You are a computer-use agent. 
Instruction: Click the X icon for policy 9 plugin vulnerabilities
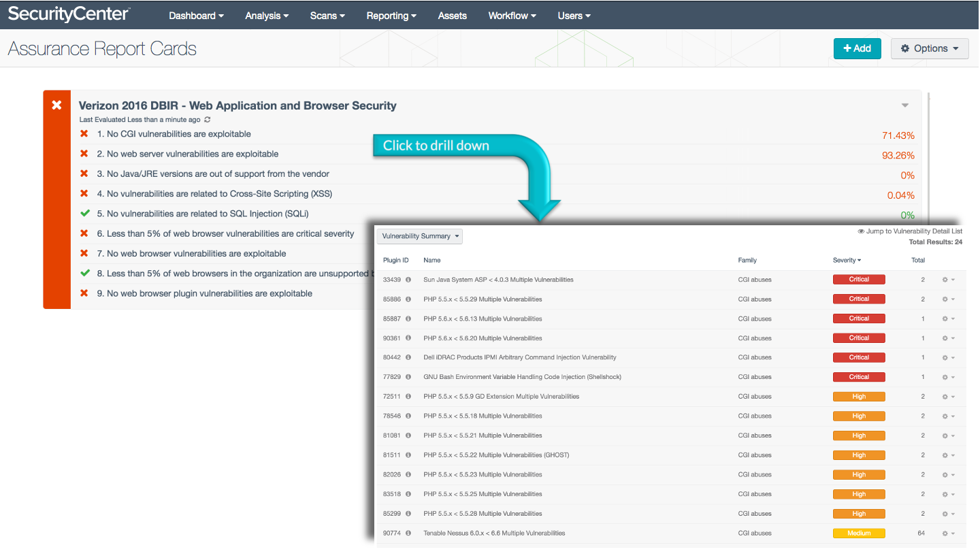[x=84, y=293]
